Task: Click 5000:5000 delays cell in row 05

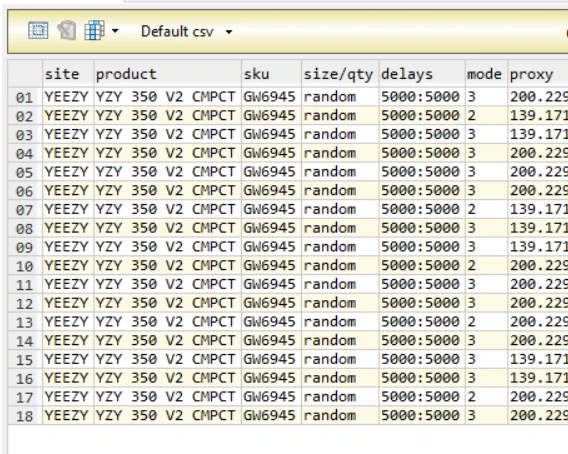Action: click(422, 172)
